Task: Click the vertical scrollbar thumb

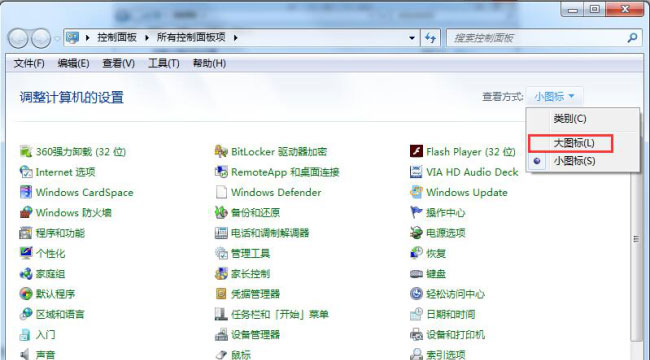Action: (x=635, y=239)
